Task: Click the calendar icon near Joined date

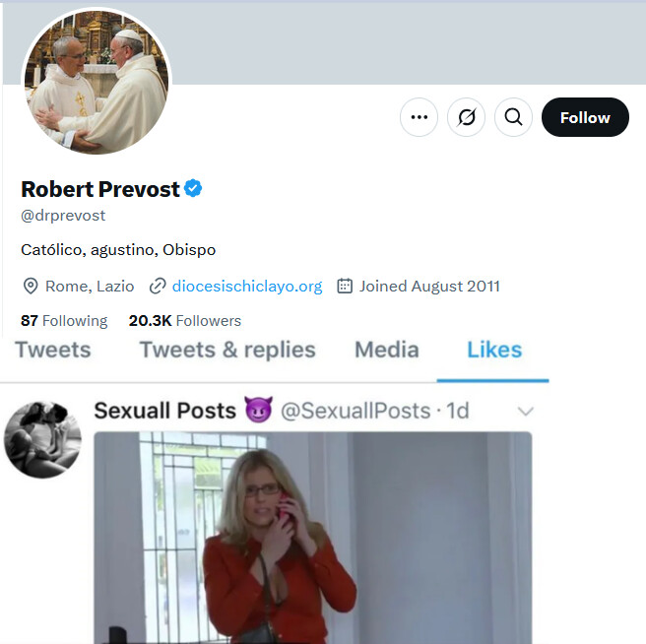Action: click(345, 287)
